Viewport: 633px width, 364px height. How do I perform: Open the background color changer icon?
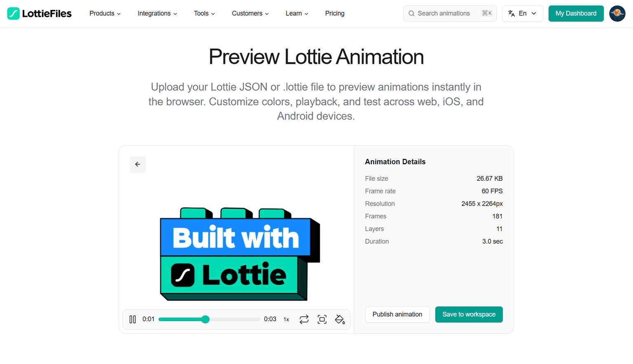point(340,319)
